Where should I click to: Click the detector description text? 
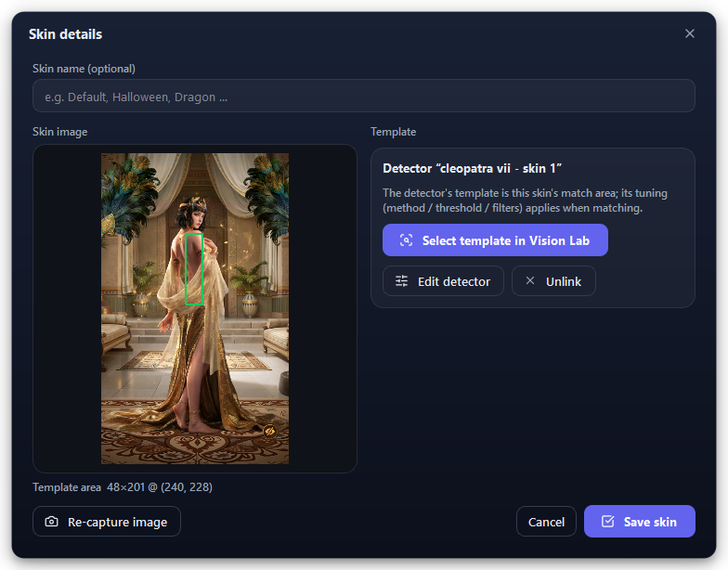pos(525,201)
